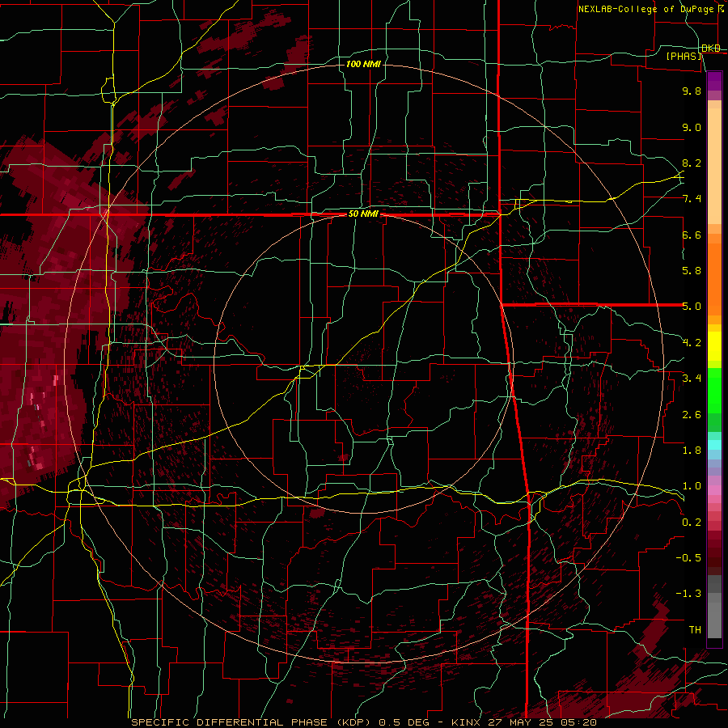Click the 0.2 scale value

point(692,523)
